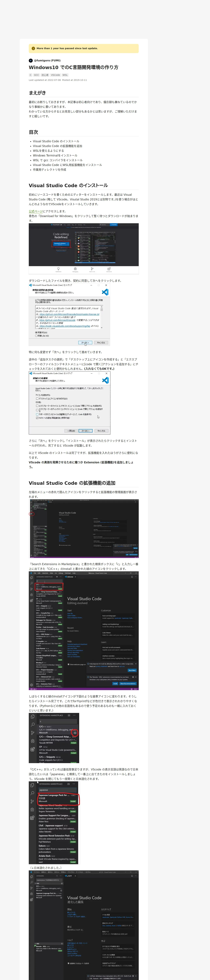The height and width of the screenshot is (980, 210).
Task: Click the '...' more icon in the C/C++ gear screenshot header
Action: point(74,715)
